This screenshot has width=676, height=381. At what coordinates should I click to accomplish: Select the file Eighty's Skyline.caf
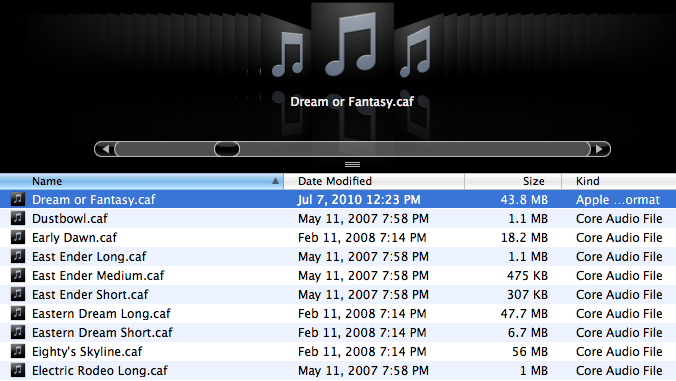(x=87, y=351)
